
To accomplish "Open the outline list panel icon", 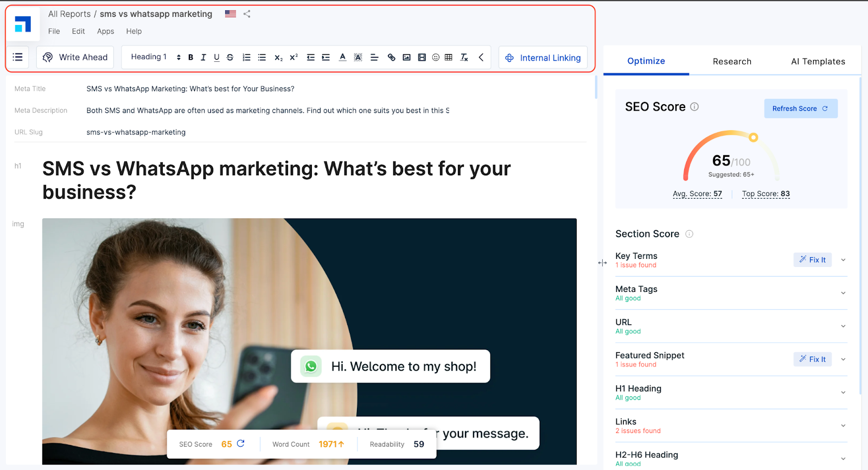I will click(x=17, y=57).
